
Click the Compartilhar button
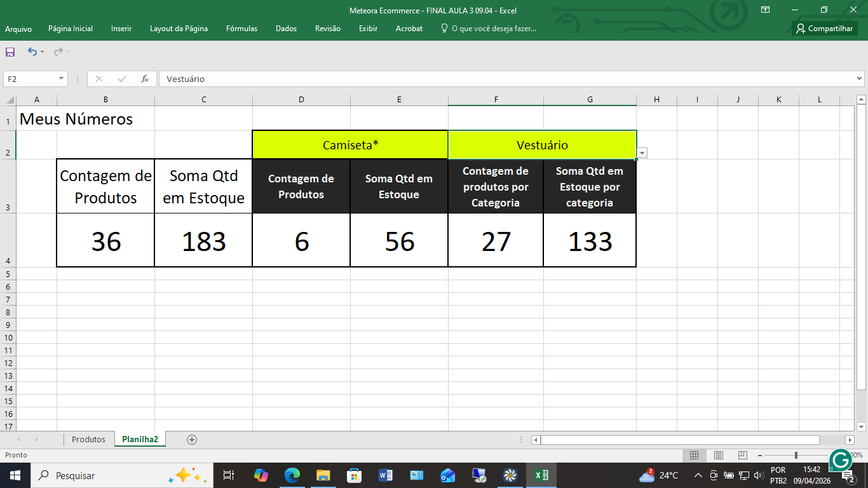tap(825, 29)
